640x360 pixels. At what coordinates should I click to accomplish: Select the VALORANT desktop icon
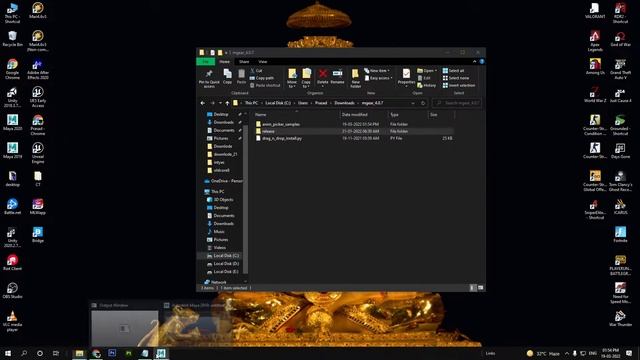(x=595, y=11)
